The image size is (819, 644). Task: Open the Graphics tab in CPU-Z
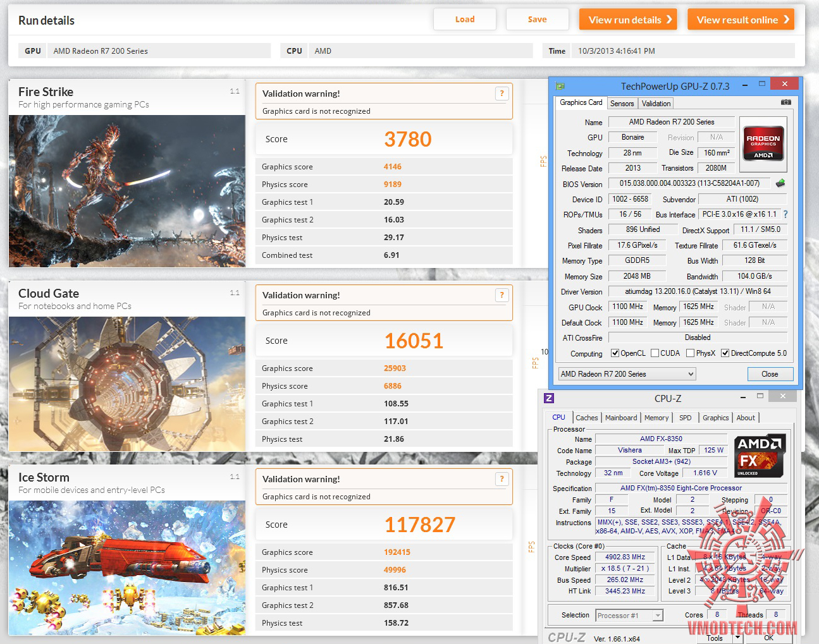pos(715,418)
